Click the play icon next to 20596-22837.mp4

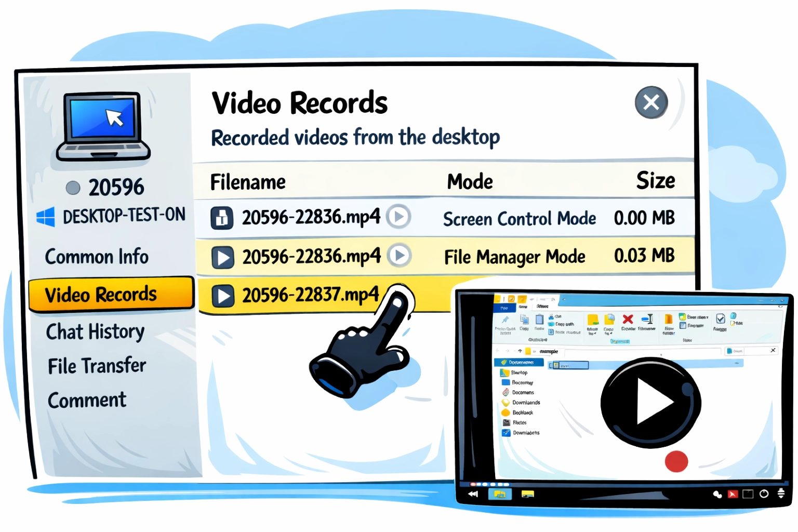pos(223,296)
